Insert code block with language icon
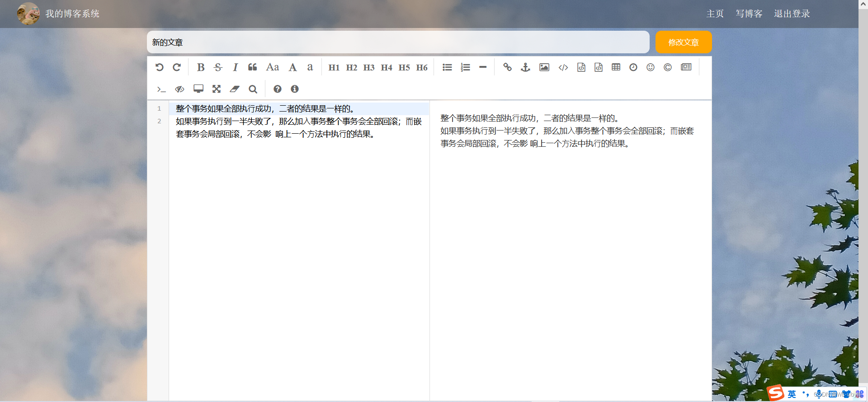868x402 pixels. tap(599, 67)
